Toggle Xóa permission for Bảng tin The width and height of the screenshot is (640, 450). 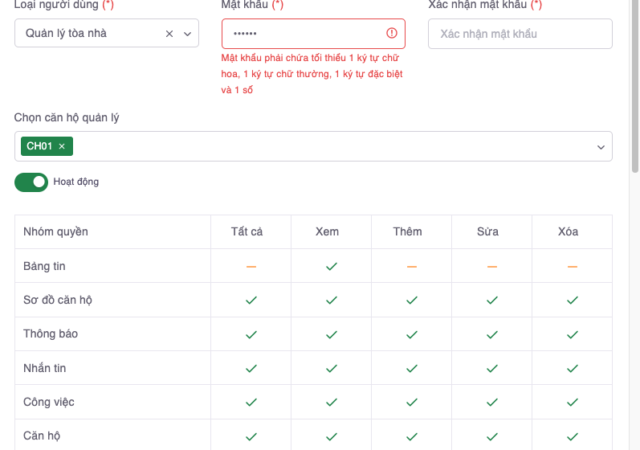click(x=572, y=266)
